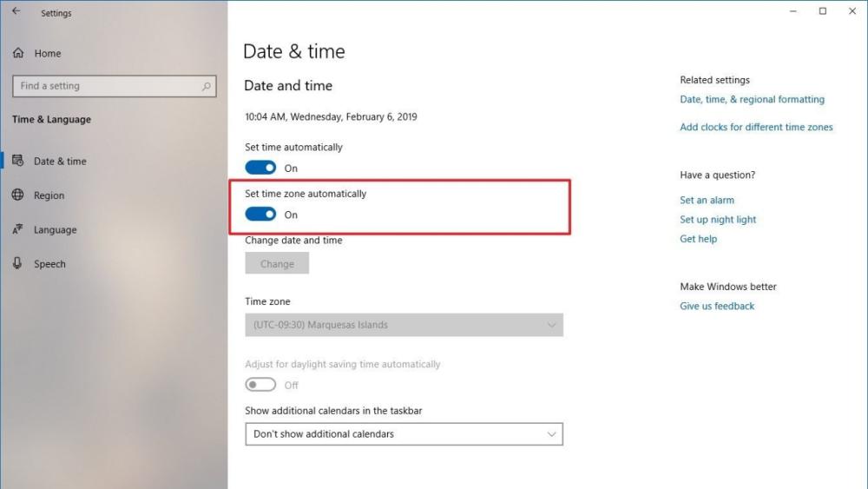The height and width of the screenshot is (489, 868).
Task: Click the current date and time text
Action: (331, 117)
